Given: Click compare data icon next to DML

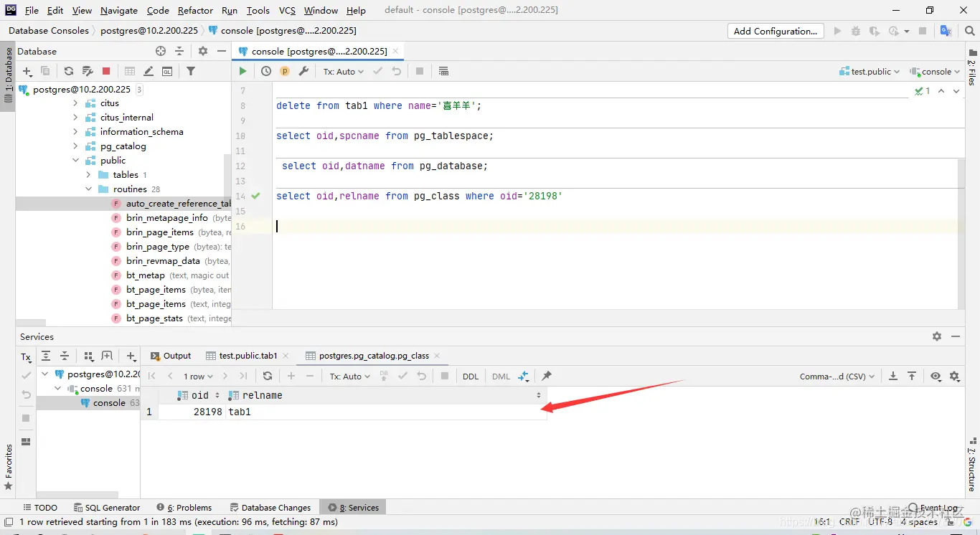Looking at the screenshot, I should coord(523,376).
